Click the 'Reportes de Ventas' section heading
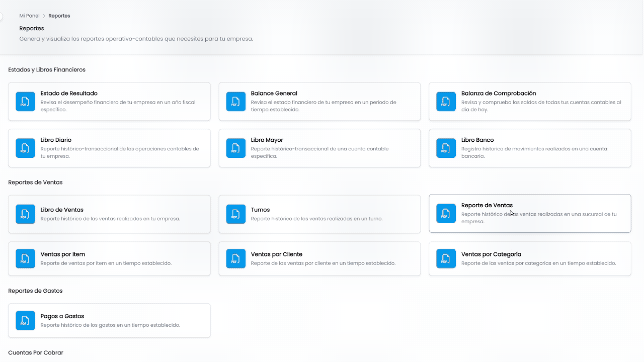Image resolution: width=644 pixels, height=362 pixels. point(35,183)
